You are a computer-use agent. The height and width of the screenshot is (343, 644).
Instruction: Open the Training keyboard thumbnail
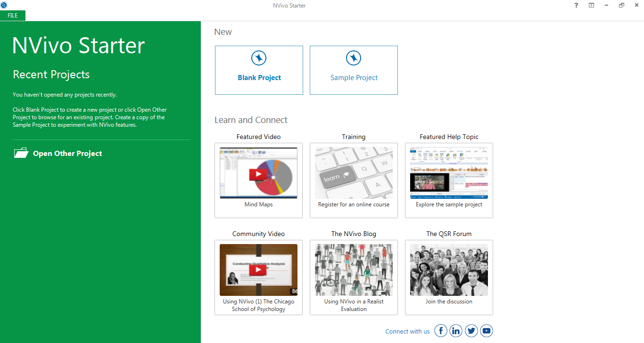tap(354, 173)
